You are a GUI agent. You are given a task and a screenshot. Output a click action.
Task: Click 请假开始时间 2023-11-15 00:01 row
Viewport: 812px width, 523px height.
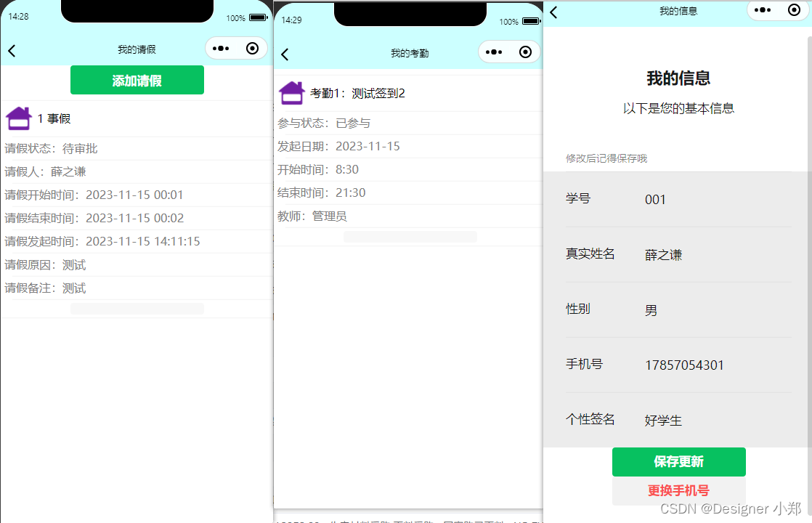[x=137, y=195]
